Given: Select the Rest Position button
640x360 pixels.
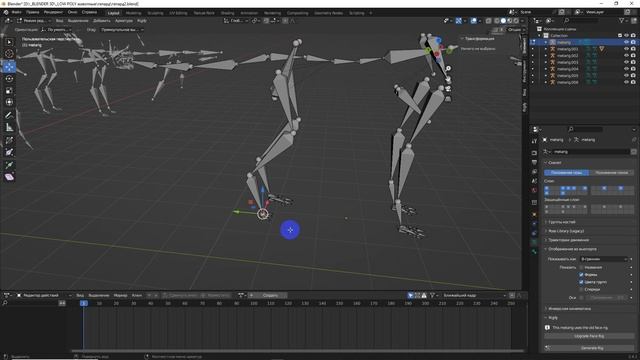Looking at the screenshot, I should [611, 173].
